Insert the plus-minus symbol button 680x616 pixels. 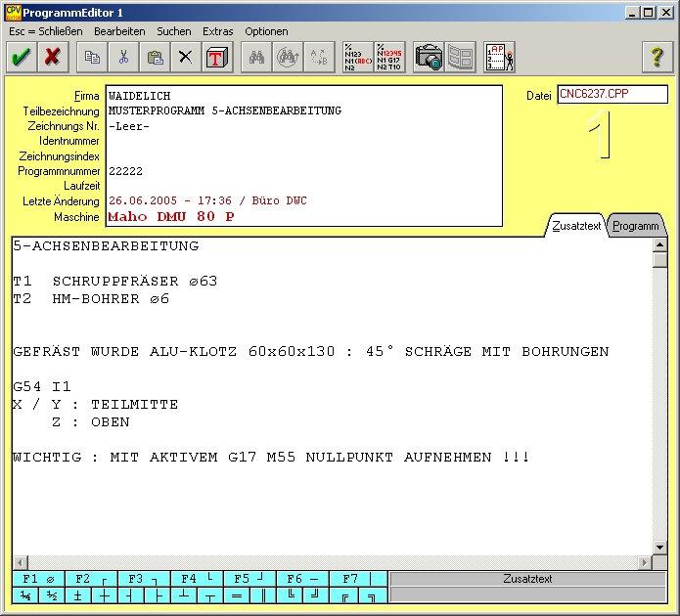(77, 595)
